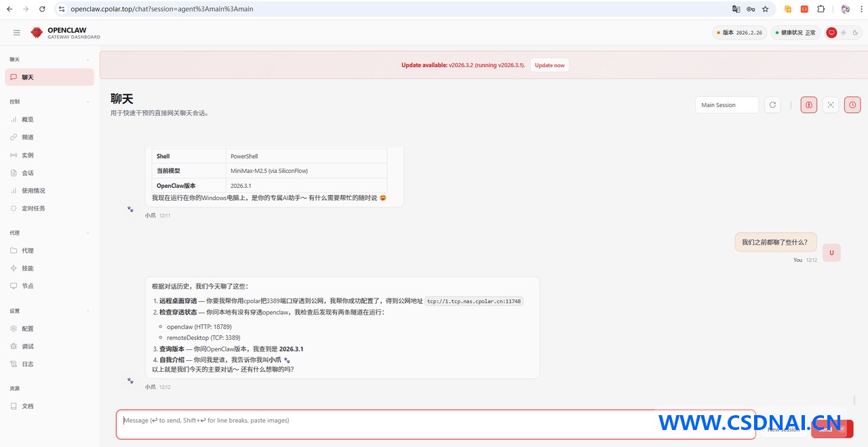The width and height of the screenshot is (868, 447).
Task: Collapse the 聊天 sidebar section
Action: click(88, 60)
